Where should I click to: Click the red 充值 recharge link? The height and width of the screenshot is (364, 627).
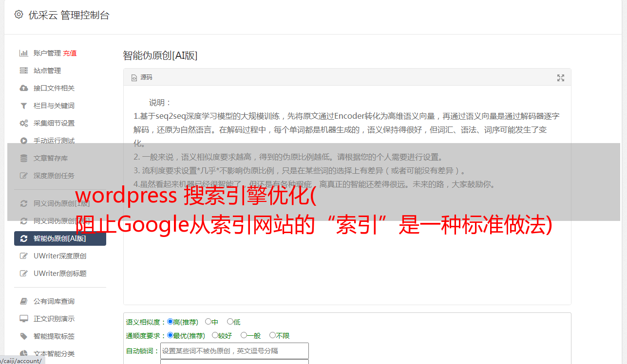(70, 53)
